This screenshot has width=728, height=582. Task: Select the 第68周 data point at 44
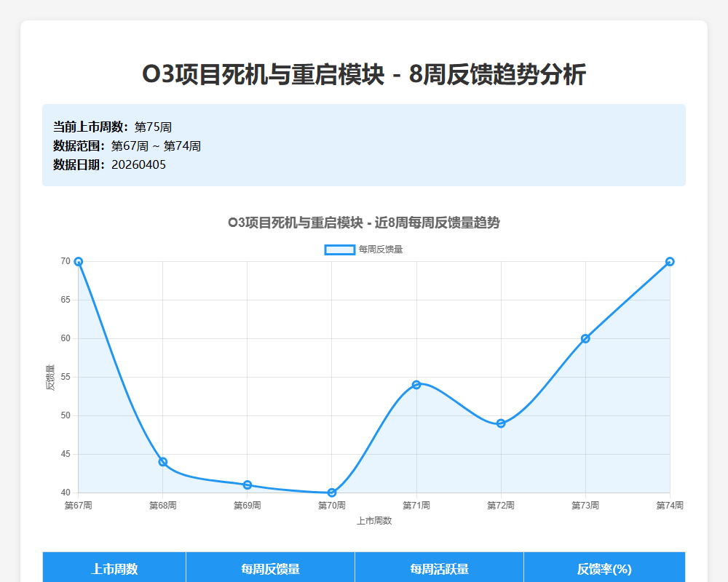[163, 462]
